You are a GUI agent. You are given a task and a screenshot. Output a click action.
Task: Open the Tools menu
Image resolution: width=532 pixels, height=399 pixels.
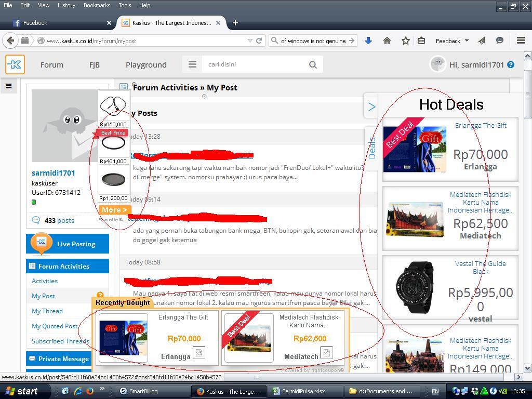tap(125, 5)
